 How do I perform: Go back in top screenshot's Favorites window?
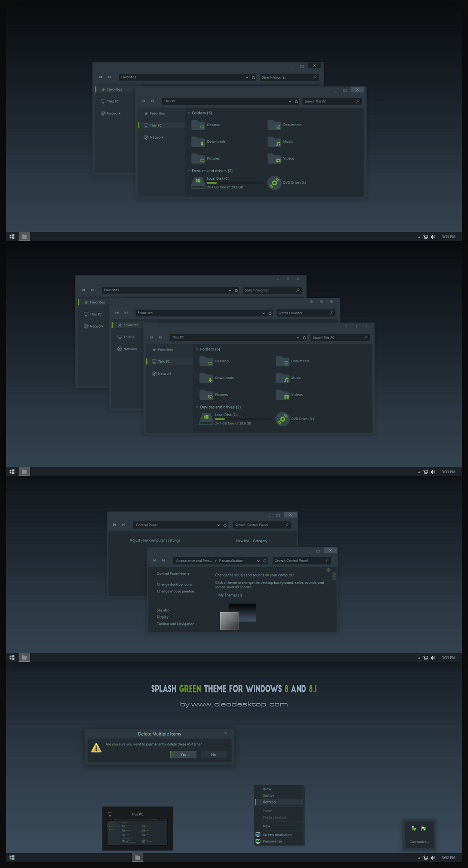[x=100, y=77]
